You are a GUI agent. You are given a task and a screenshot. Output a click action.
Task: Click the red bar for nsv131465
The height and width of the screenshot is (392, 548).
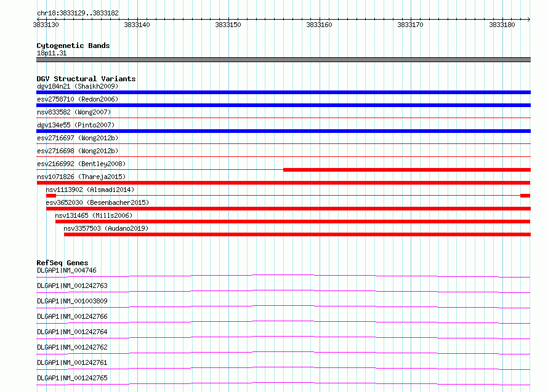pyautogui.click(x=293, y=222)
